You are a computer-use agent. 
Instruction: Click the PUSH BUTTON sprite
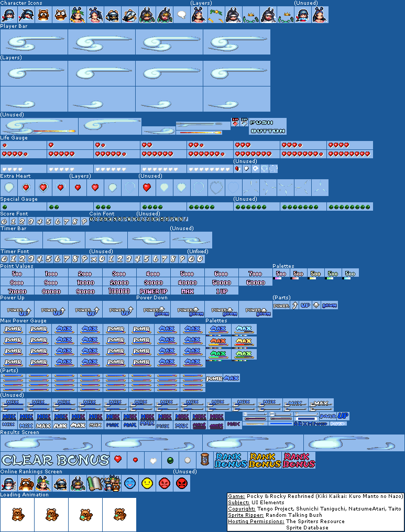pyautogui.click(x=268, y=126)
